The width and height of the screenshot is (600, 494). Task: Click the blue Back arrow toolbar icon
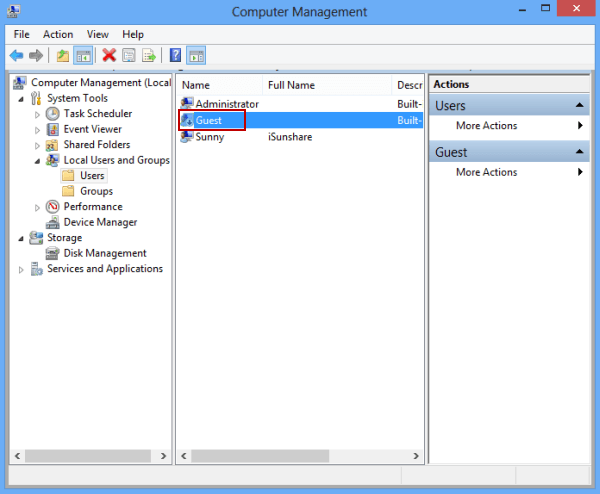tap(17, 56)
